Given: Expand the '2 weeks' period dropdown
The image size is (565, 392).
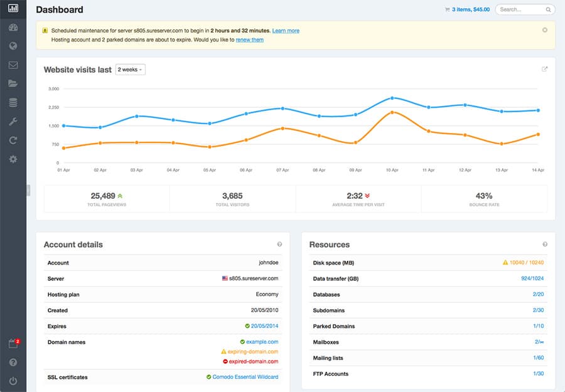Looking at the screenshot, I should click(x=130, y=70).
